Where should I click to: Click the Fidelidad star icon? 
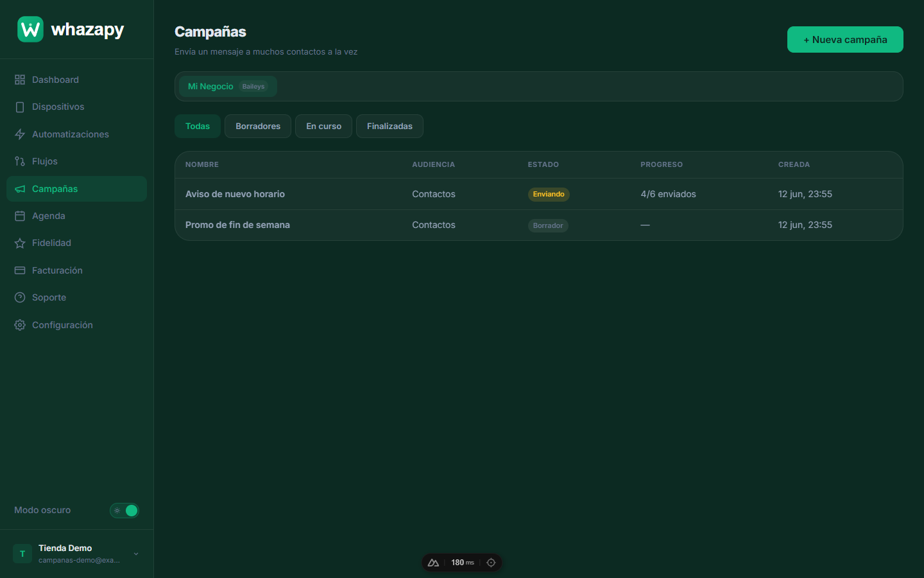tap(20, 243)
